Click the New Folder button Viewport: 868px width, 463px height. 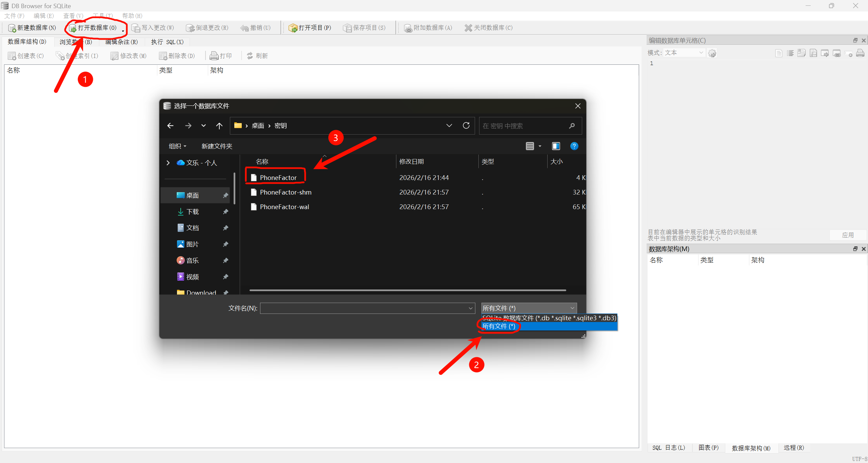[x=217, y=146]
